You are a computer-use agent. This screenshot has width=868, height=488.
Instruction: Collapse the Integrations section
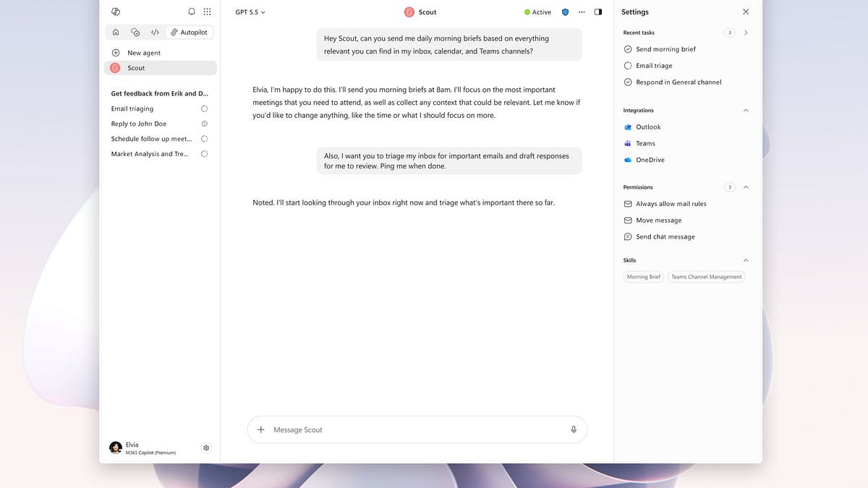[746, 111]
